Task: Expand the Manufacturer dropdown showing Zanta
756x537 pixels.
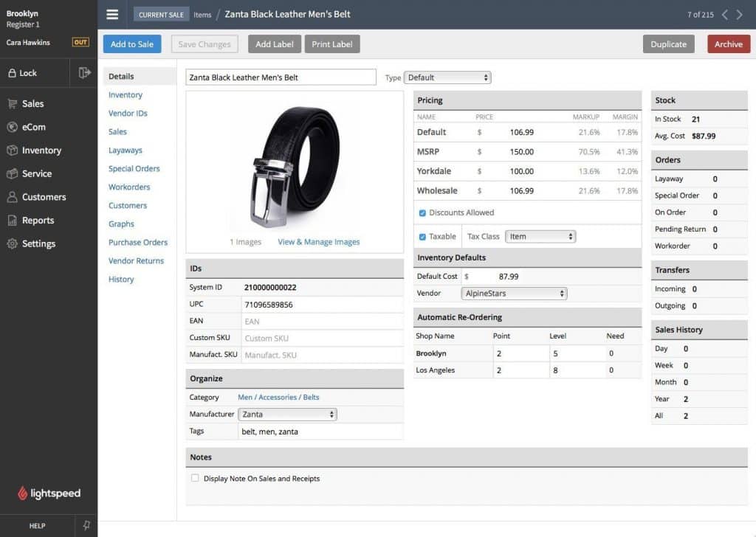Action: coord(287,414)
